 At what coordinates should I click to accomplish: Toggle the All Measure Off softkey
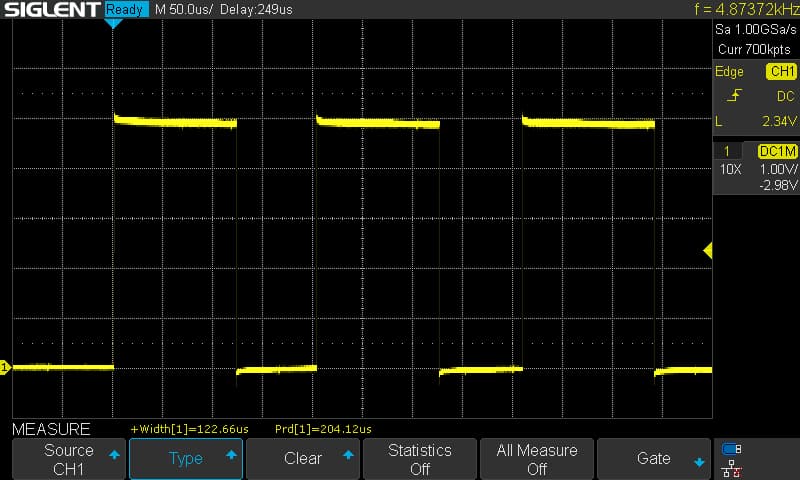pyautogui.click(x=537, y=459)
